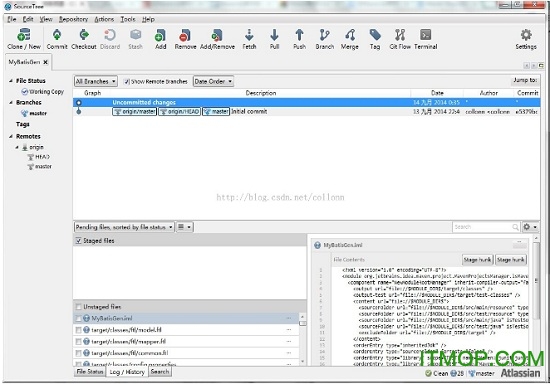
Task: Create a branch with the Branch icon
Action: (x=324, y=39)
